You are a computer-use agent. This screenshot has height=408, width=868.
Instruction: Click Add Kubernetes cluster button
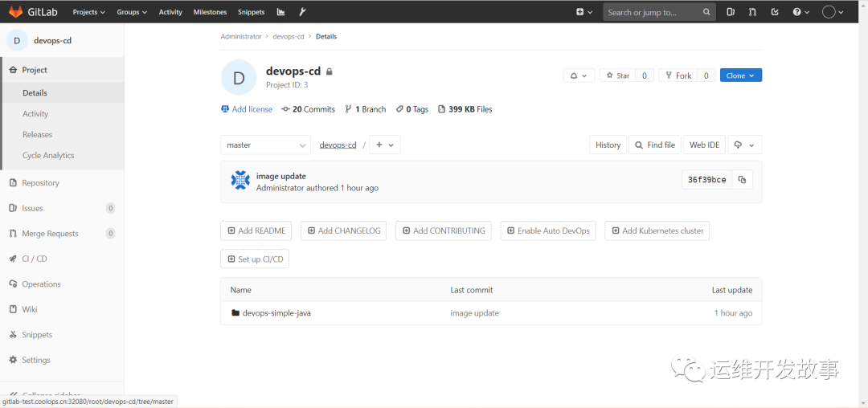(657, 231)
